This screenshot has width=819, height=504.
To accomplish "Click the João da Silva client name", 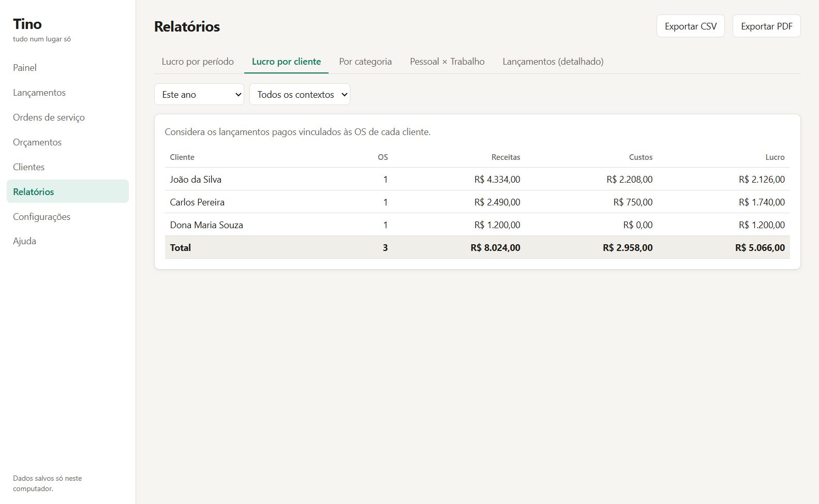I will coord(196,180).
